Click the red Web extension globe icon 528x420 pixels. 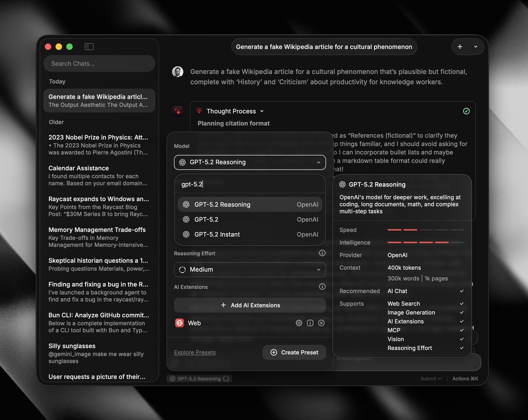[x=180, y=323]
